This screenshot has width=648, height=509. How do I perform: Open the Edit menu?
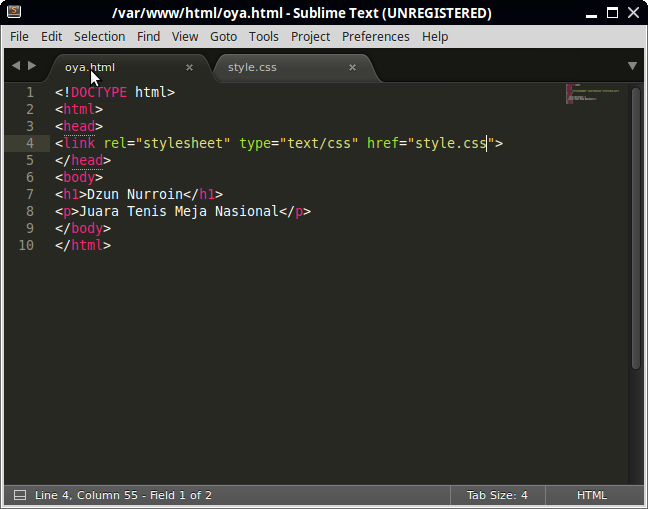[x=51, y=37]
